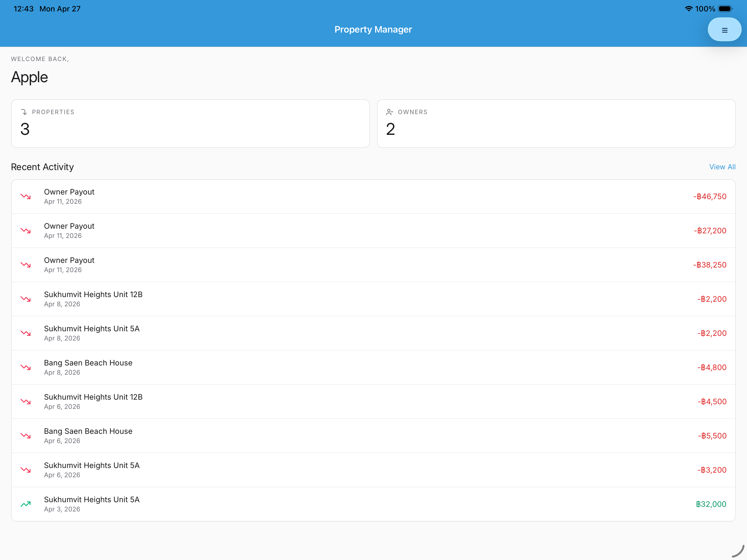Open Sukhumvit Heights Unit 5A entry dated Apr 3

click(373, 504)
